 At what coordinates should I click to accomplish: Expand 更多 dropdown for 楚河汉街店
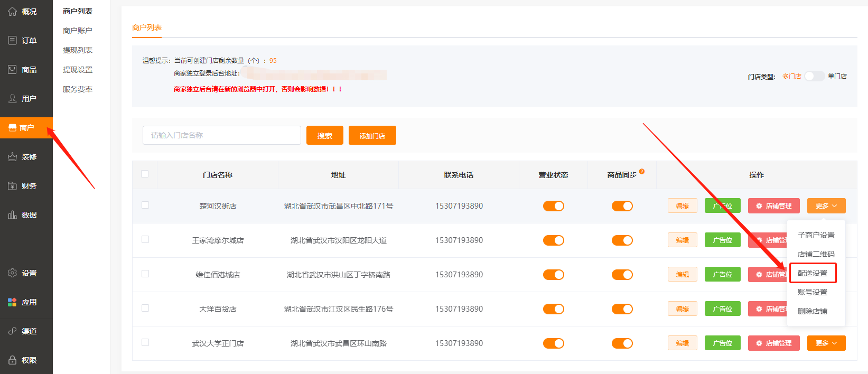(x=826, y=206)
